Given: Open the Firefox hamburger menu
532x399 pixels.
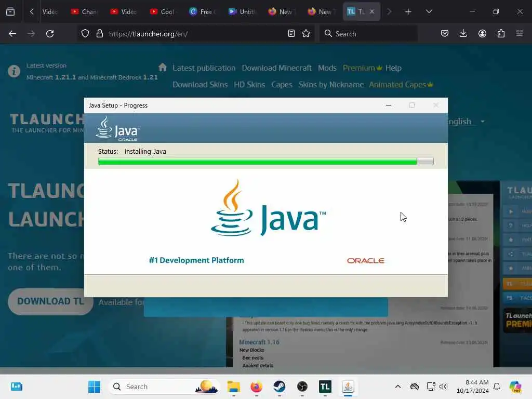Looking at the screenshot, I should click(520, 34).
